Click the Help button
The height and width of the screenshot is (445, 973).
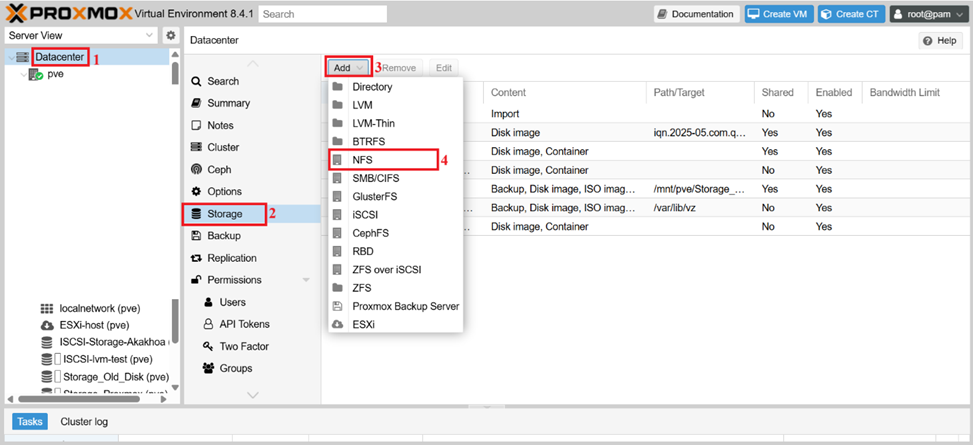(x=939, y=40)
